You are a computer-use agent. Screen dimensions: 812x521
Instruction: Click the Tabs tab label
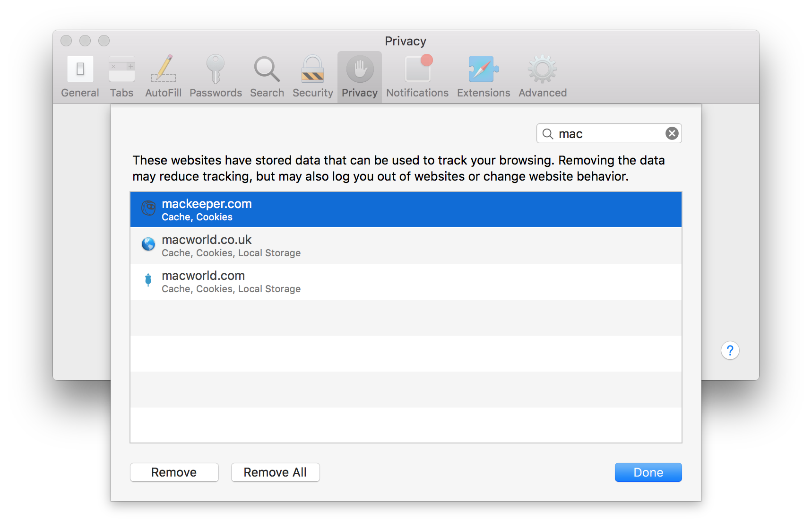tap(122, 93)
